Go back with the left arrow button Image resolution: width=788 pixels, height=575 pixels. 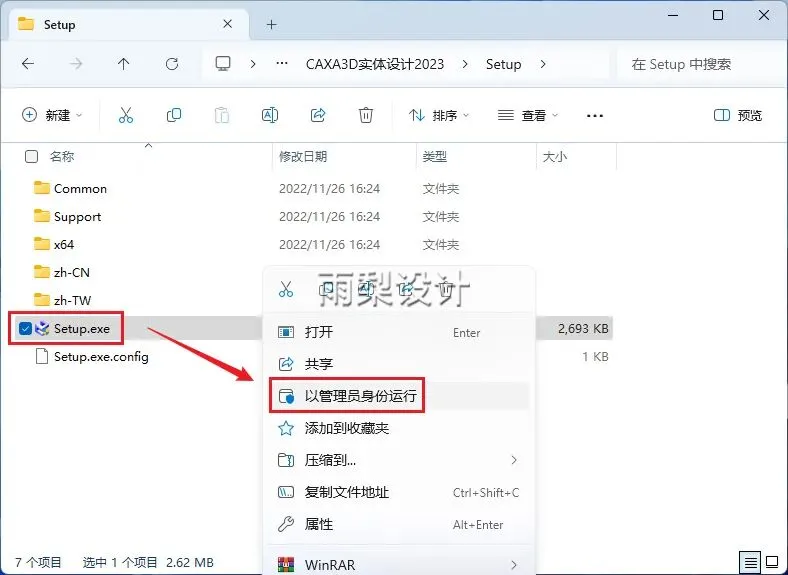pyautogui.click(x=28, y=64)
